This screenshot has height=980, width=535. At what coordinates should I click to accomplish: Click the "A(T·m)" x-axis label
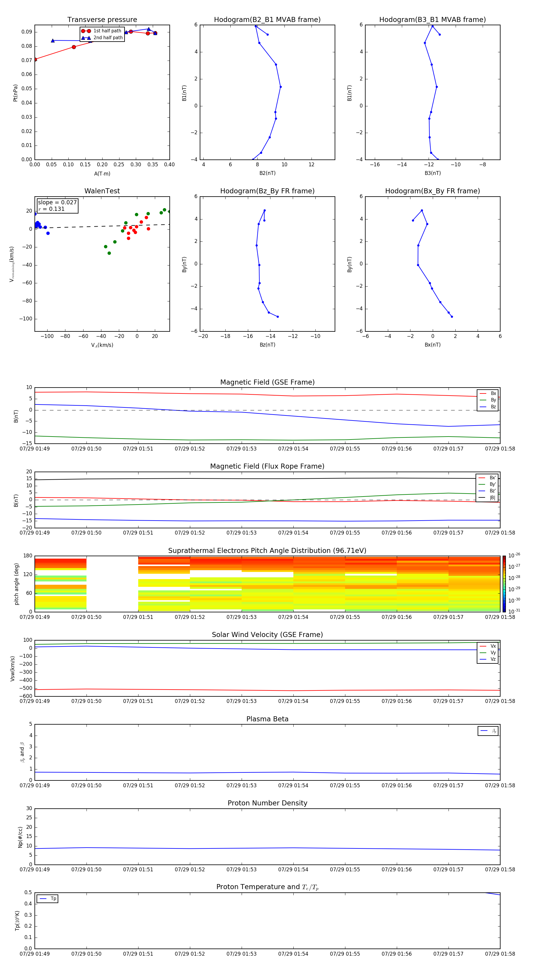tap(102, 174)
